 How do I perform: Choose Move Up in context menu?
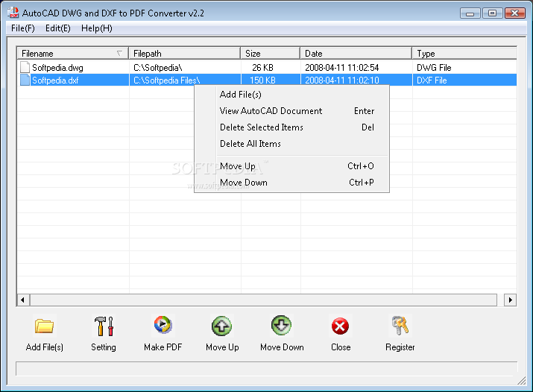(x=291, y=165)
